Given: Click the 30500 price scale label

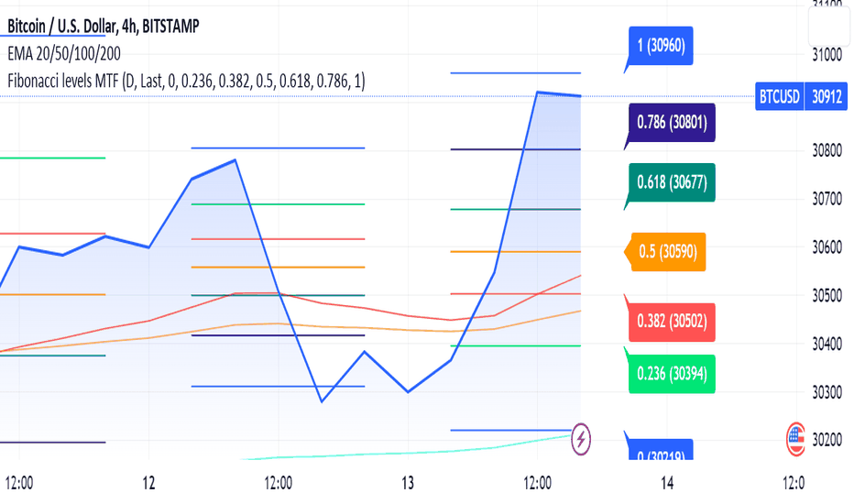Looking at the screenshot, I should (x=827, y=296).
